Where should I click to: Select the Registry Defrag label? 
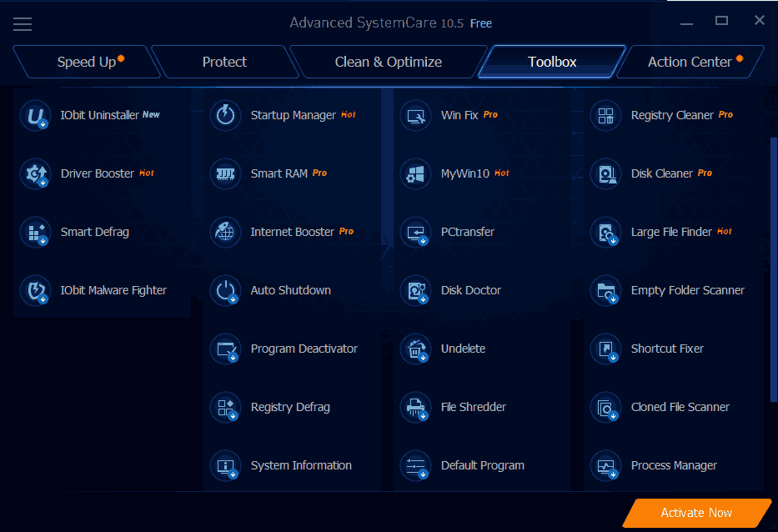pos(290,407)
